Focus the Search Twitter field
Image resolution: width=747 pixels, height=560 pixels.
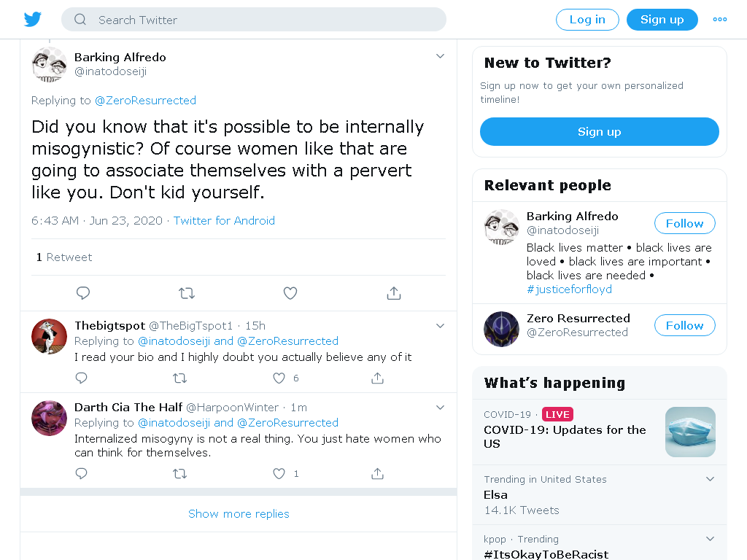click(x=253, y=20)
